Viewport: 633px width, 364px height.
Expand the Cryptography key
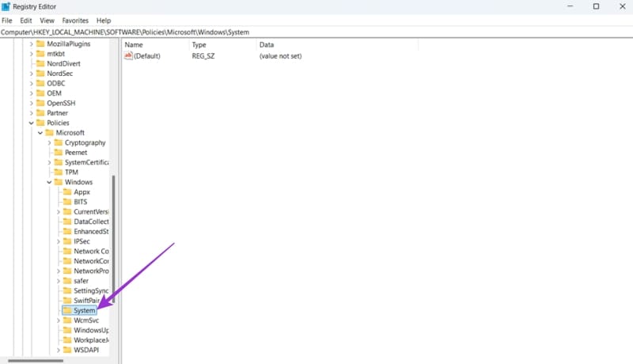(x=49, y=142)
